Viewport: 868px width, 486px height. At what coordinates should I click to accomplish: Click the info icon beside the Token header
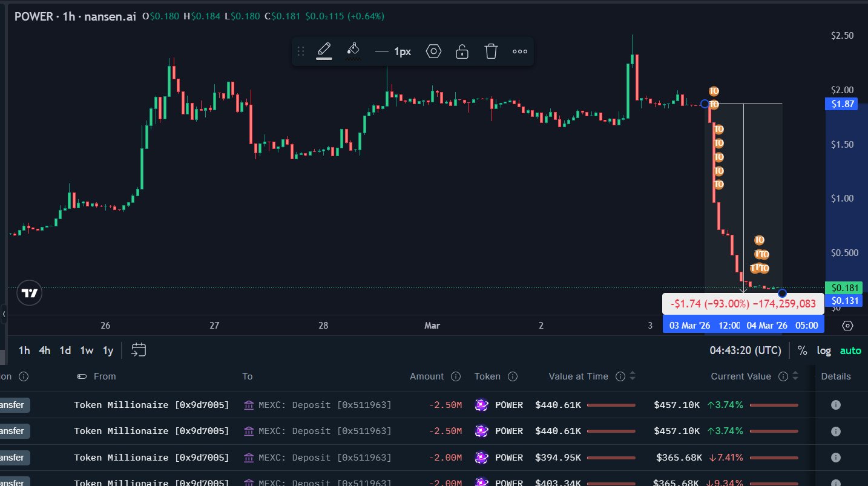coord(513,376)
